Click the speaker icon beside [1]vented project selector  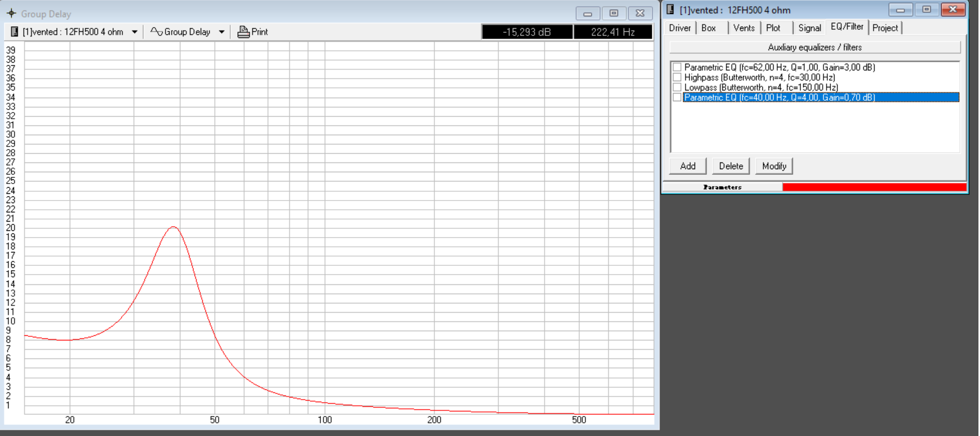(x=14, y=32)
